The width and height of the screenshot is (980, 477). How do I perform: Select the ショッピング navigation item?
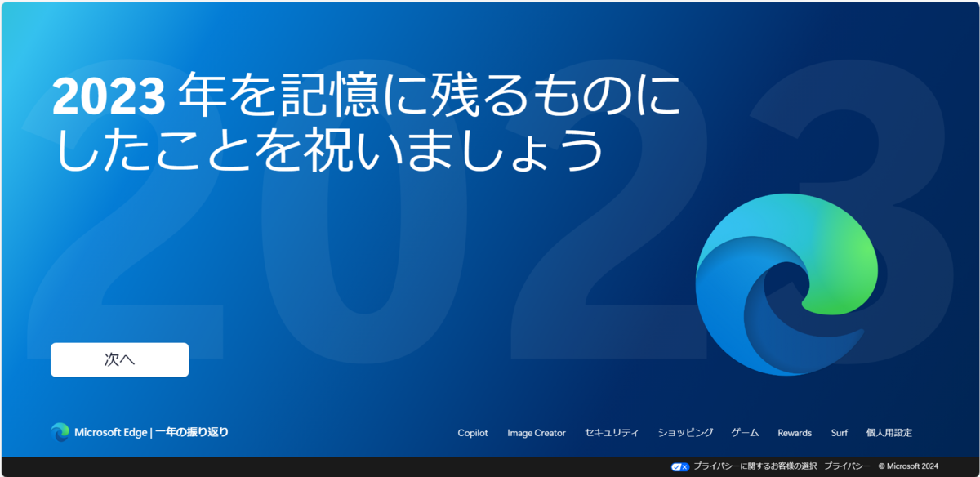click(686, 433)
